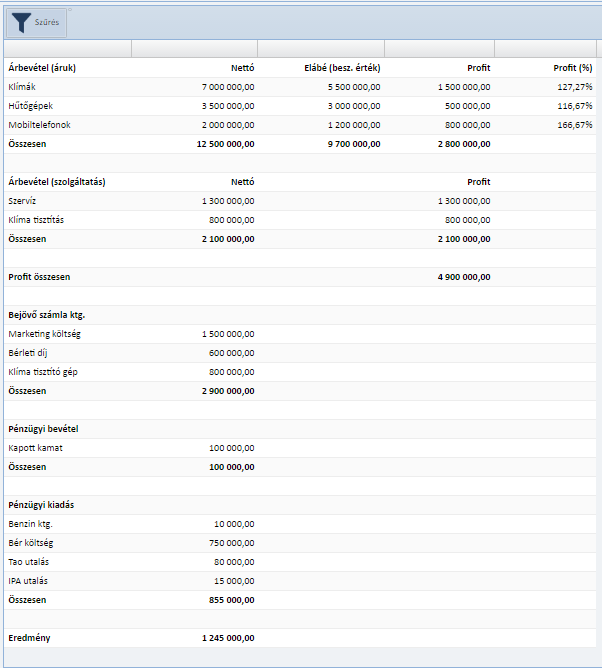The width and height of the screenshot is (602, 668).
Task: Select the 4 900 000,00 total profit value
Action: tap(463, 277)
